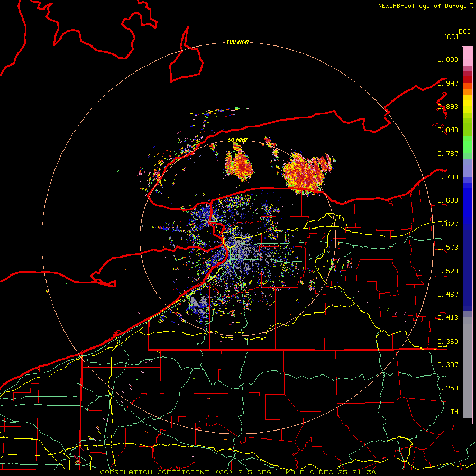Select the 0.680 scale value
The width and height of the screenshot is (476, 476).
(448, 200)
